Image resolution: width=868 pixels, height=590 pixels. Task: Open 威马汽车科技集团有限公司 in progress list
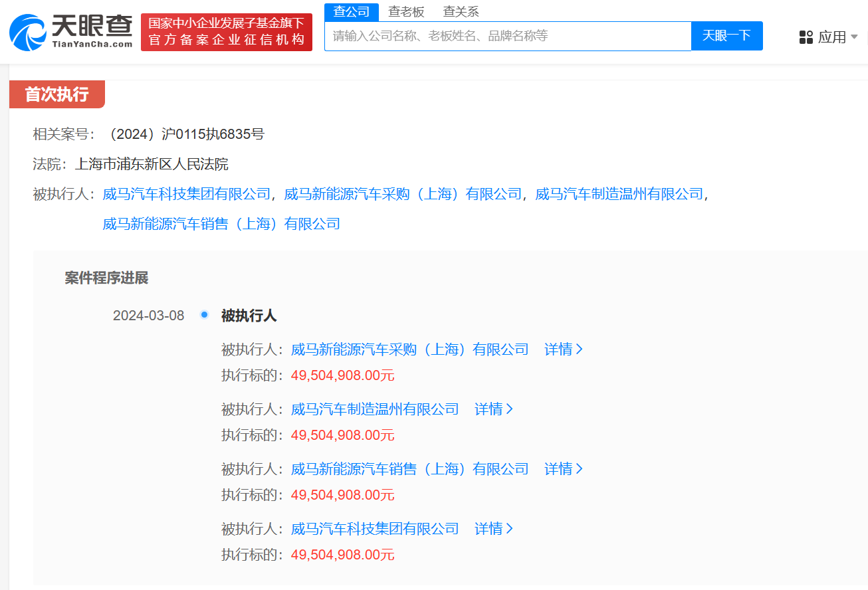pos(375,529)
